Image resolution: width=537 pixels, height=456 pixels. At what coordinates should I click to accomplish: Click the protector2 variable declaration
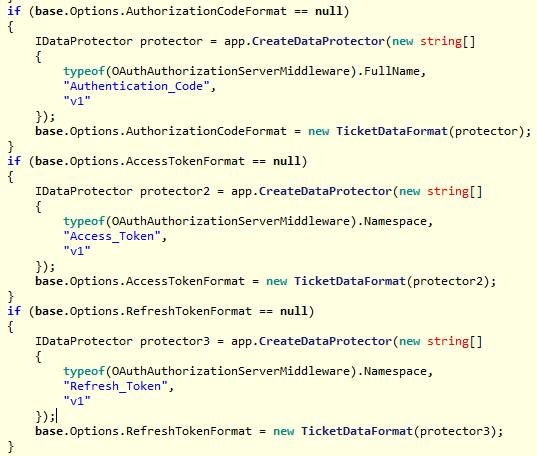[x=175, y=191]
